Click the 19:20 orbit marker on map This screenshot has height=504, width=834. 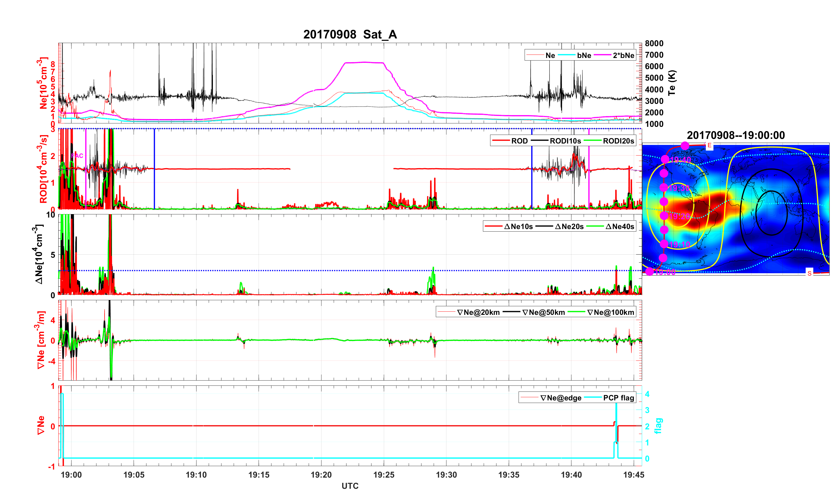pos(664,216)
